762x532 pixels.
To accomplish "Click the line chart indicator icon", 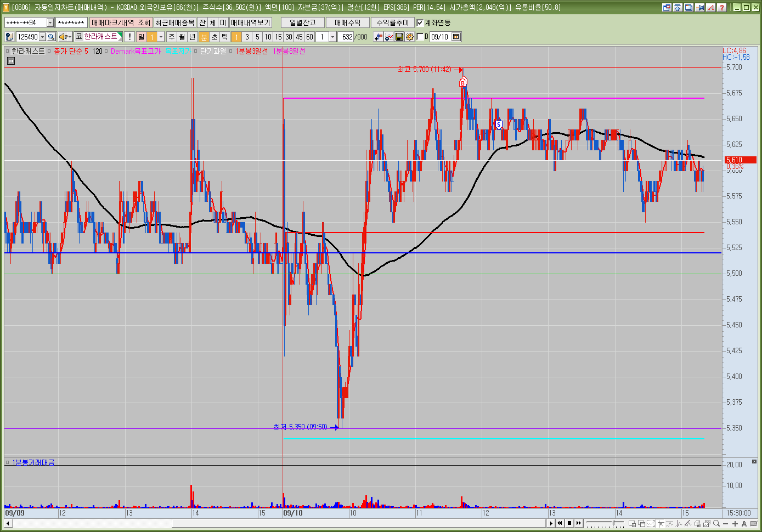I will coord(388,37).
